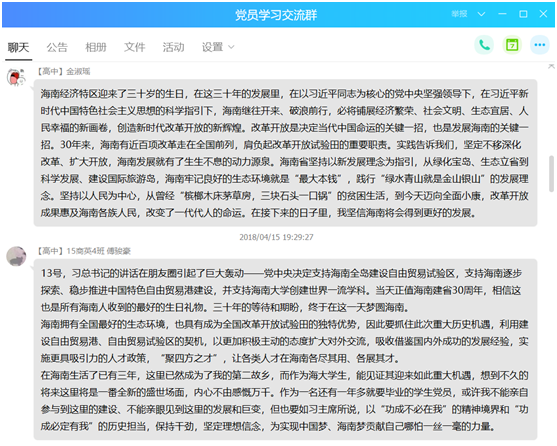
Task: Click the sender name 15商英4班 傅骏豪
Action: 98,251
